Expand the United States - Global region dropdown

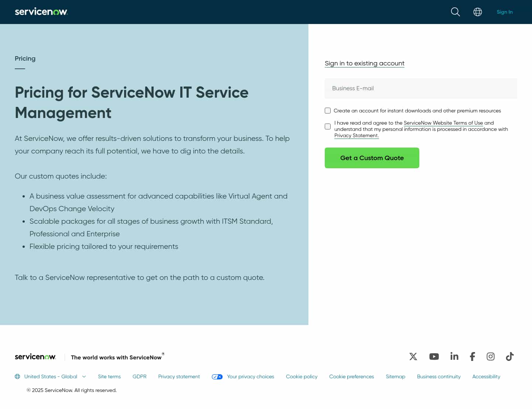point(54,376)
